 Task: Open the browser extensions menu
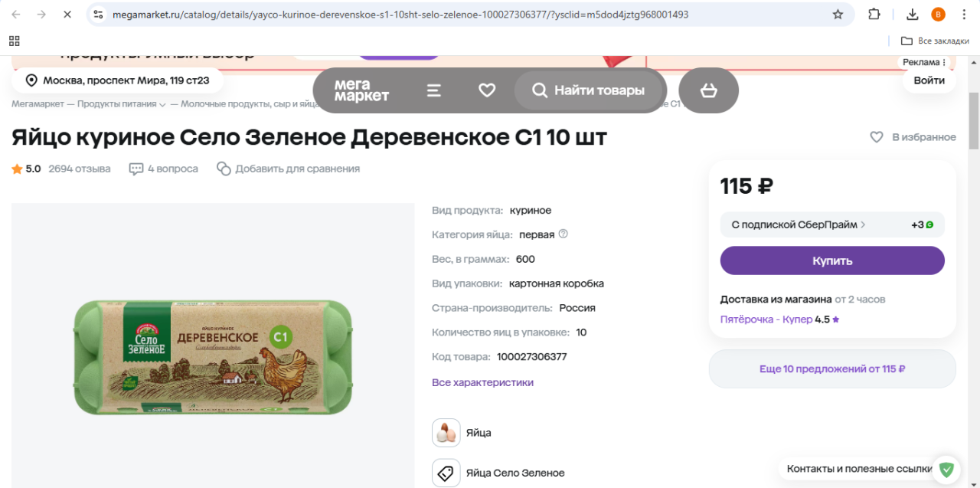[x=874, y=15]
